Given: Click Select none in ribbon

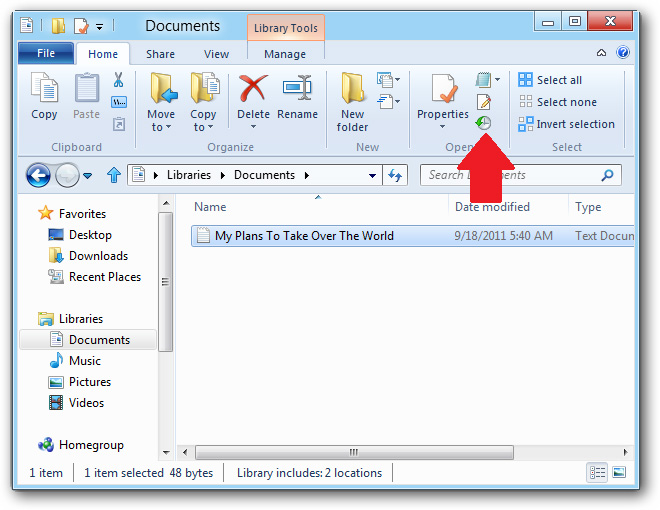Looking at the screenshot, I should 557,102.
